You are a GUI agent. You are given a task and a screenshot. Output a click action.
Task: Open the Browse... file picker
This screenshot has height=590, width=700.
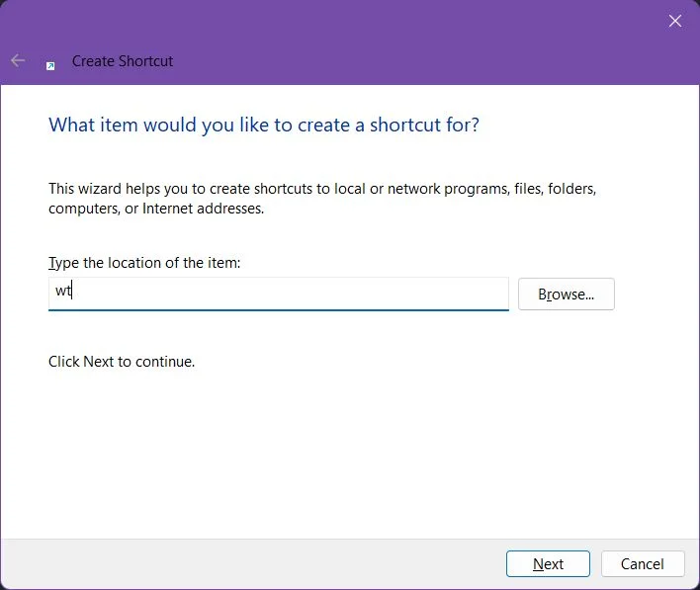[x=567, y=295]
